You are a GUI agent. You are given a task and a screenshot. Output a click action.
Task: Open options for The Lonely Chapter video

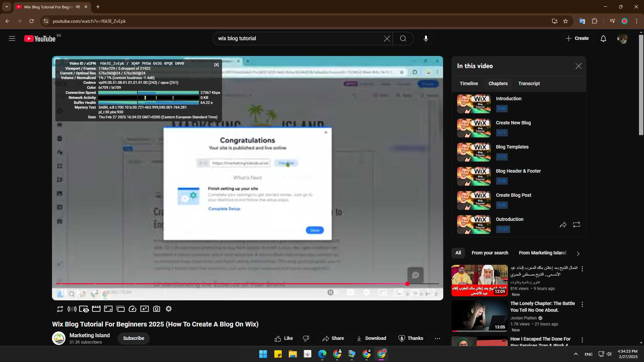[x=582, y=304]
